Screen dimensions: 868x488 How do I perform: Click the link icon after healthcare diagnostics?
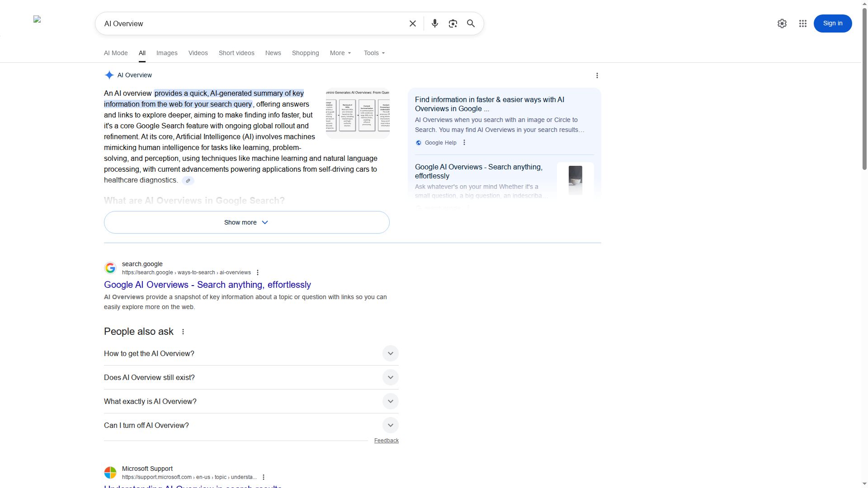coord(188,180)
